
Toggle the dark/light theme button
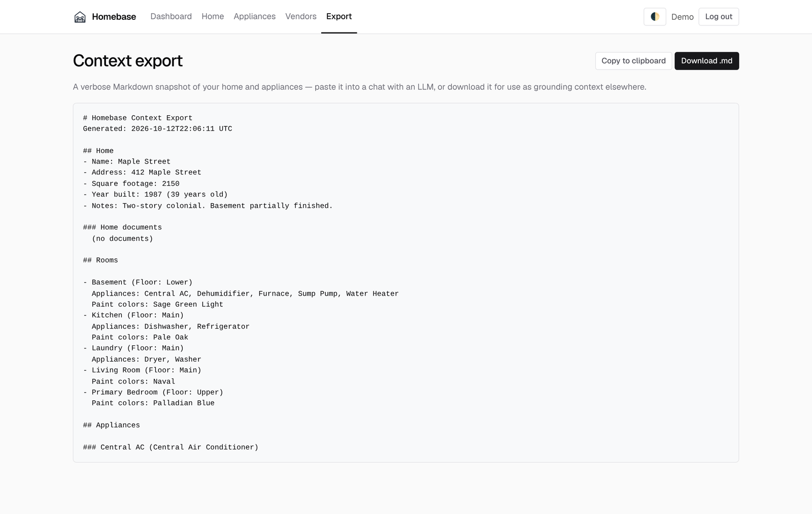(x=655, y=17)
